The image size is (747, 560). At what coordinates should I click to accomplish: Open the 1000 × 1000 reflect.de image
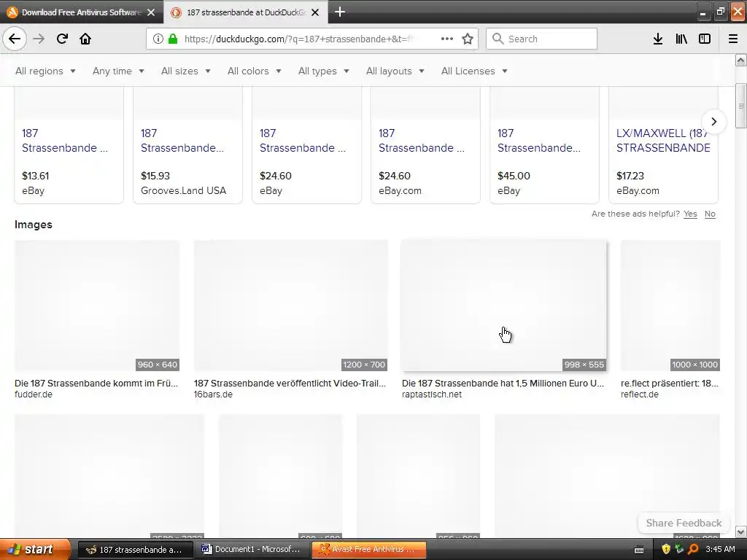click(670, 306)
